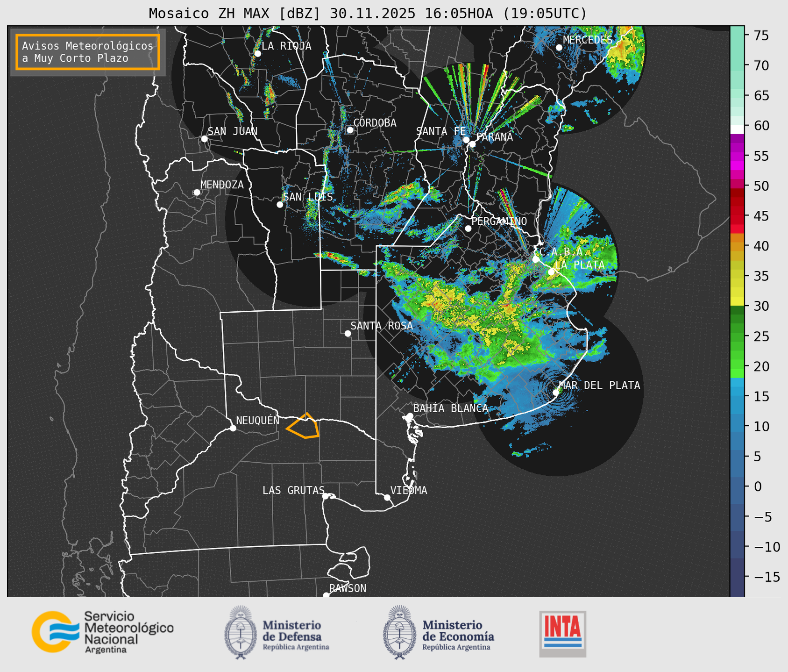Image resolution: width=788 pixels, height=672 pixels.
Task: Click the Santa Rosa city marker
Action: click(x=348, y=334)
